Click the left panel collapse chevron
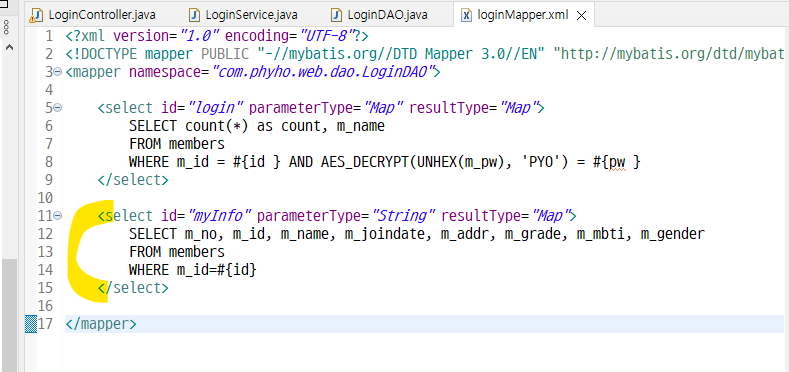 [9, 47]
